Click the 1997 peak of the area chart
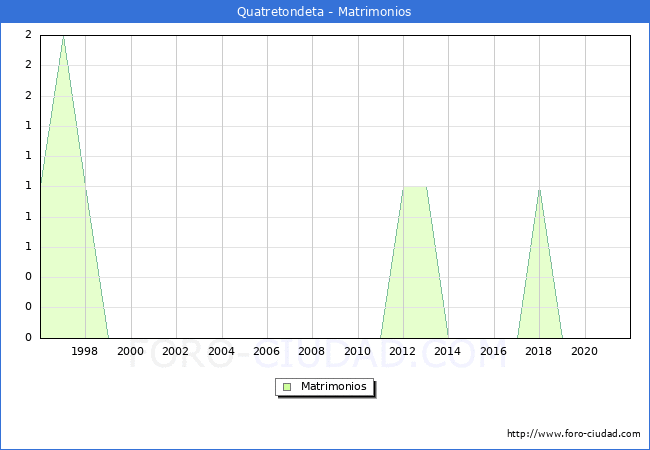The width and height of the screenshot is (650, 450). click(63, 37)
